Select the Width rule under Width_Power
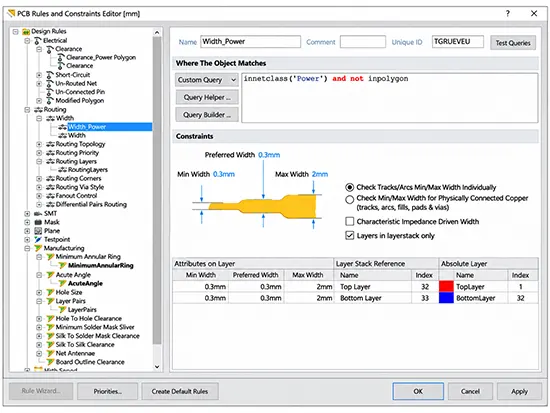550x413 pixels. (76, 135)
